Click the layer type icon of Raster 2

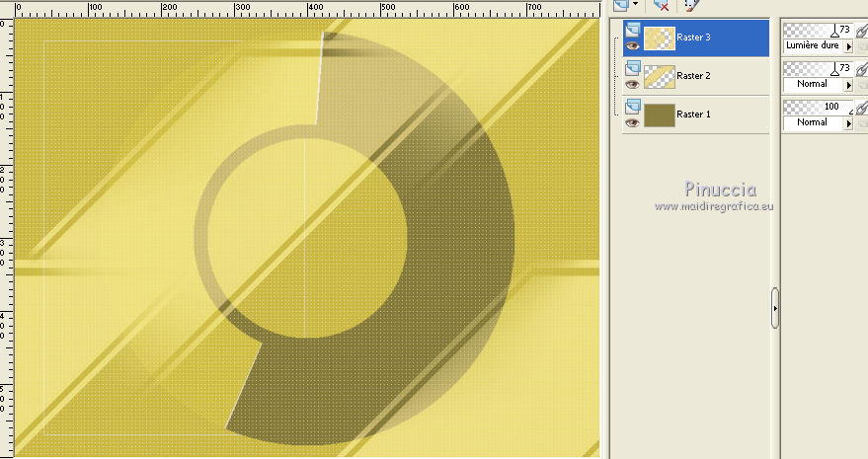coord(633,68)
